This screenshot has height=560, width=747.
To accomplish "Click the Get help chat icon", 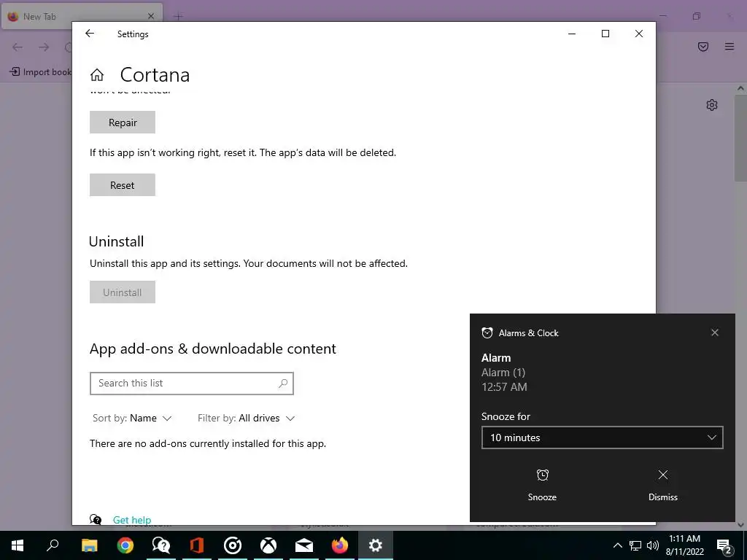I will [96, 519].
